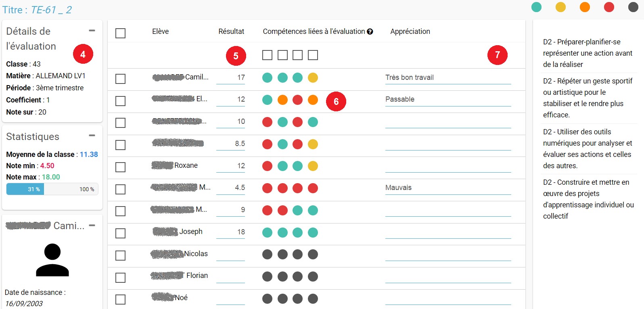Click the last grey competence dot in Florian's row
This screenshot has height=309, width=644.
pyautogui.click(x=313, y=276)
